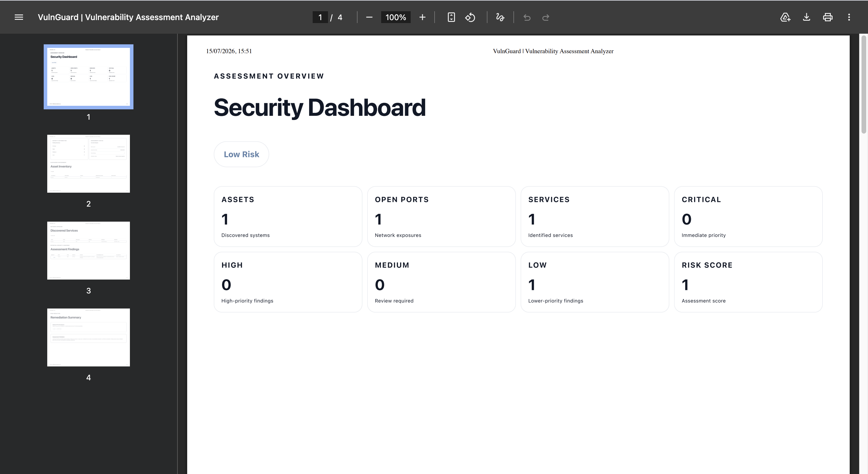
Task: Click the 'Immediate priority' text
Action: tap(704, 235)
